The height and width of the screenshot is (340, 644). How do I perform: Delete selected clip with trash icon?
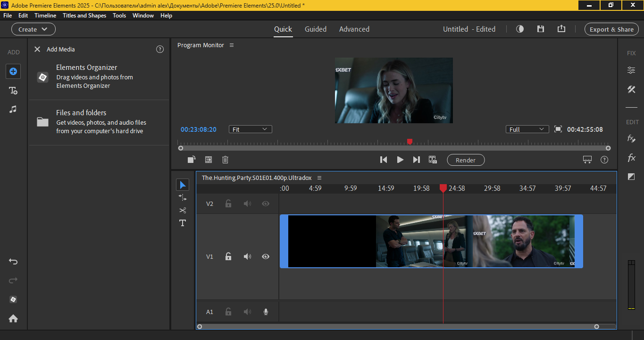point(226,160)
